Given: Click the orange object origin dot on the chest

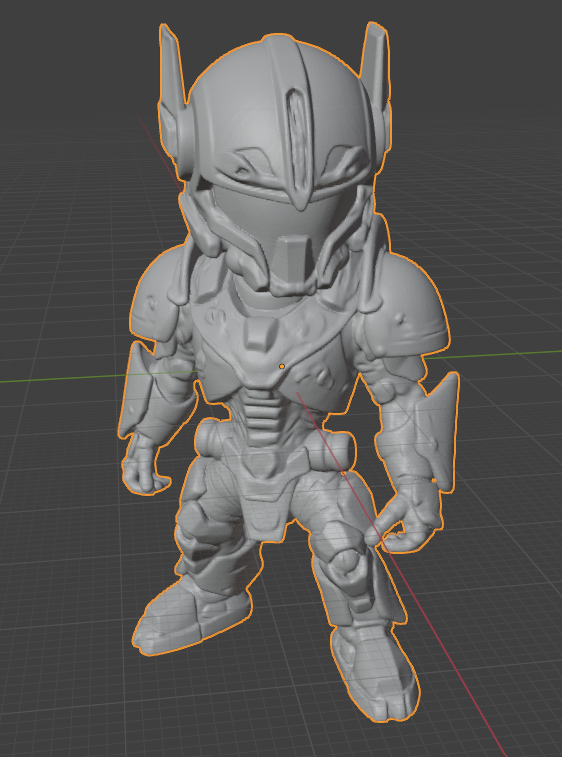Looking at the screenshot, I should point(282,367).
